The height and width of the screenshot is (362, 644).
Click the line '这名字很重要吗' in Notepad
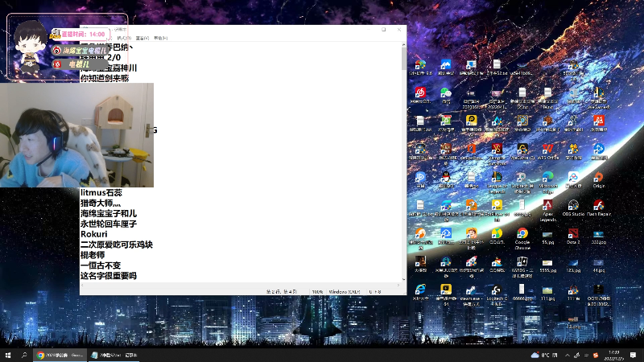[109, 276]
